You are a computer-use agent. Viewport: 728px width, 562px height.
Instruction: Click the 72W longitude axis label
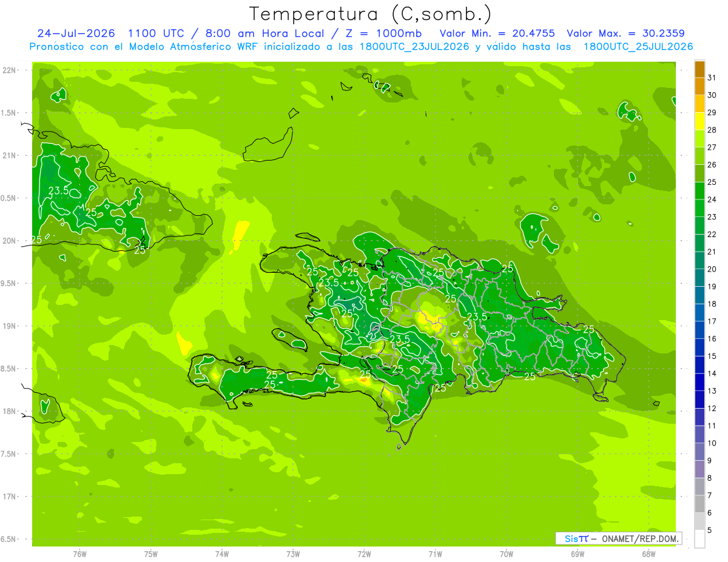pyautogui.click(x=364, y=553)
